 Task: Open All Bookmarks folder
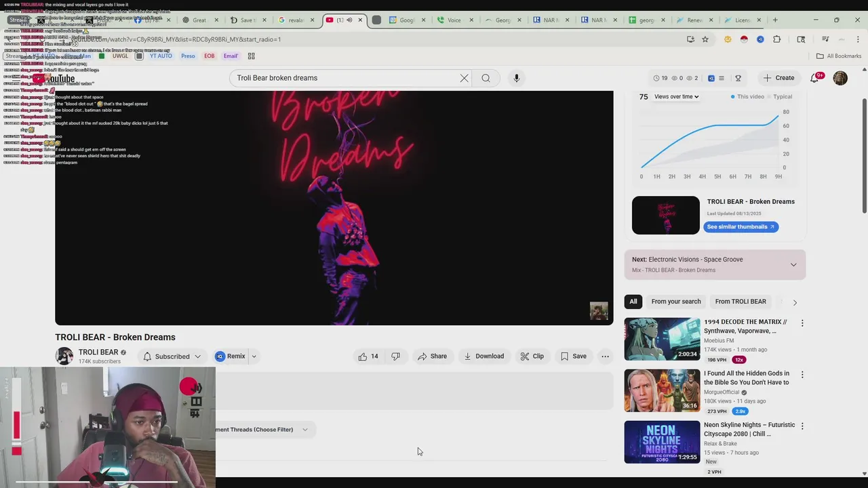pyautogui.click(x=839, y=56)
